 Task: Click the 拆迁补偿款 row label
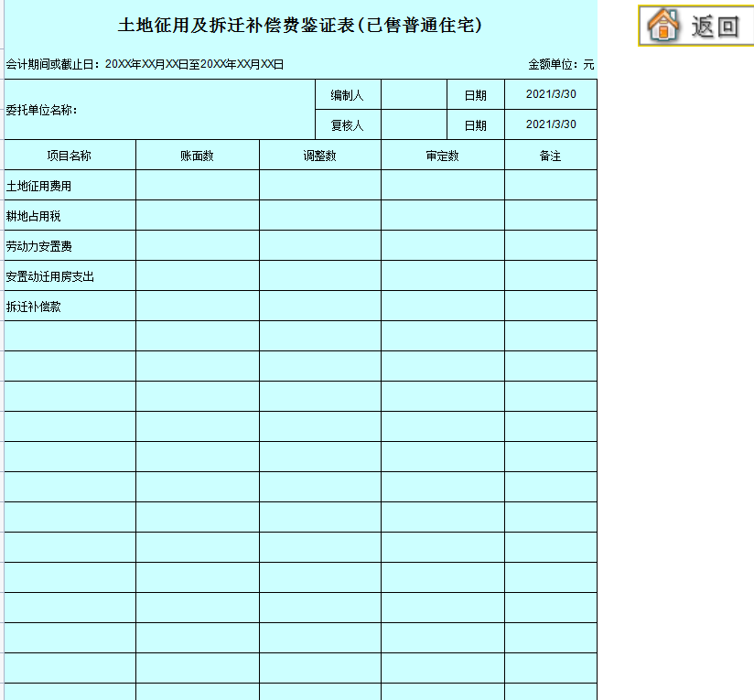(x=38, y=305)
